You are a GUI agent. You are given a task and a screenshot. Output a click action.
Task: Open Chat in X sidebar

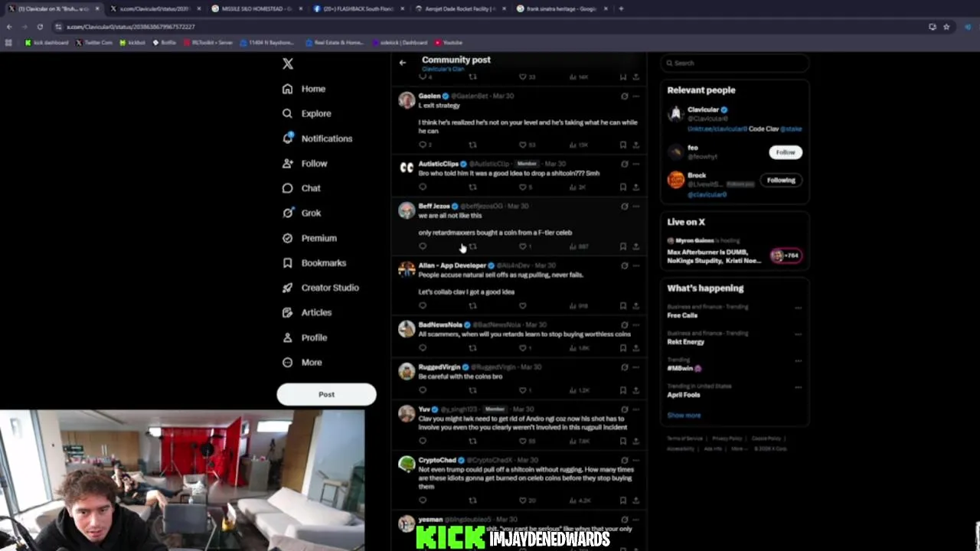302,188
